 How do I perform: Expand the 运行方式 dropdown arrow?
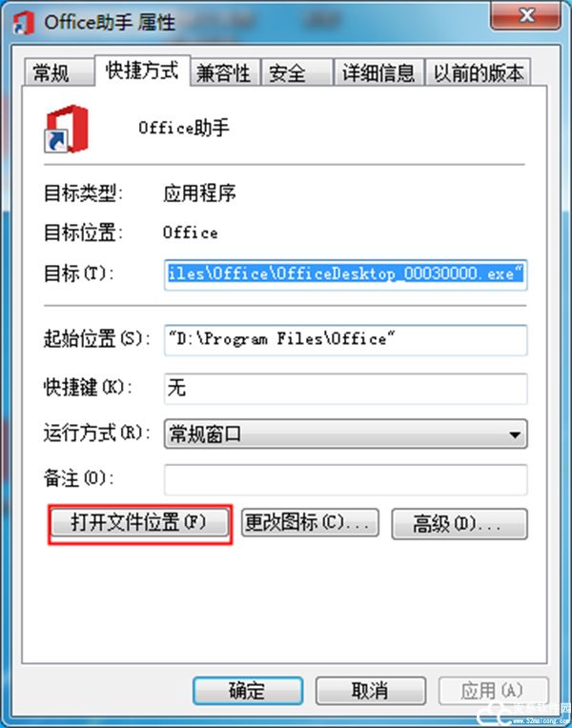pyautogui.click(x=515, y=435)
